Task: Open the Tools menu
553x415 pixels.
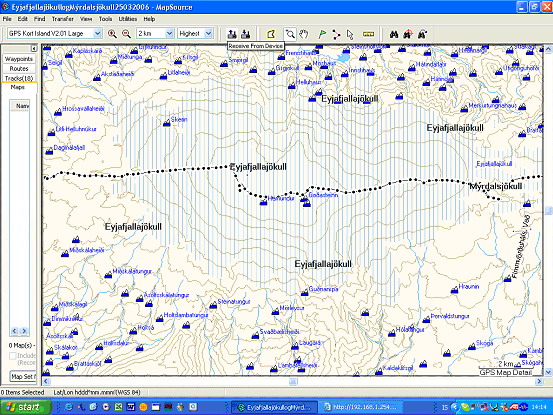Action: click(x=105, y=19)
